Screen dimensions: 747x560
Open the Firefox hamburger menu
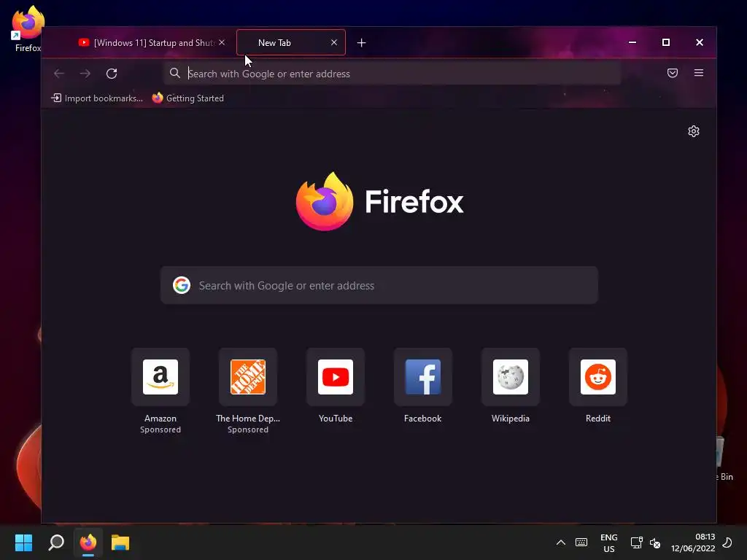pyautogui.click(x=698, y=73)
